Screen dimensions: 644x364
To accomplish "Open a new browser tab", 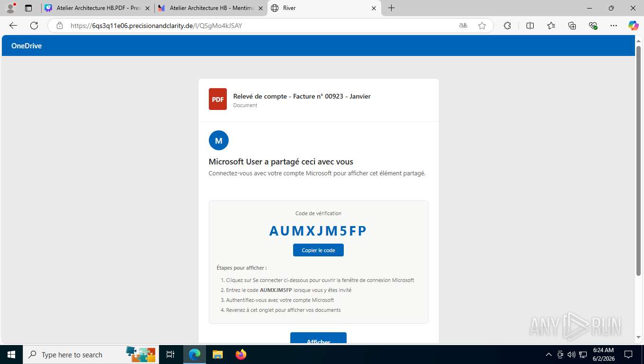I will tap(391, 8).
